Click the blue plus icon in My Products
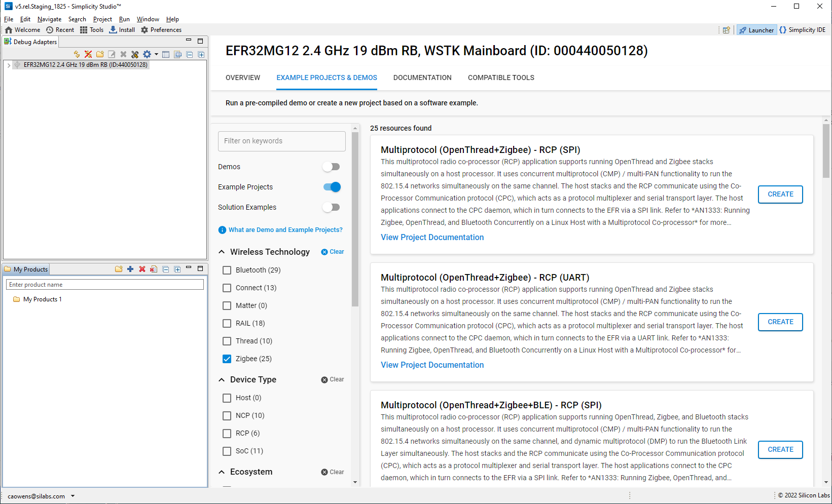Screen dimensions: 832x504 tap(130, 269)
